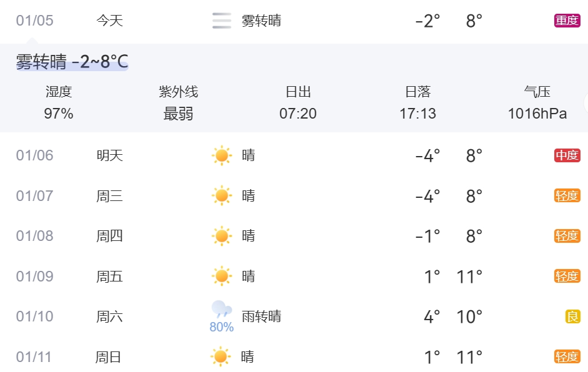588x372 pixels.
Task: Click the 重度 air quality badge
Action: [x=567, y=21]
